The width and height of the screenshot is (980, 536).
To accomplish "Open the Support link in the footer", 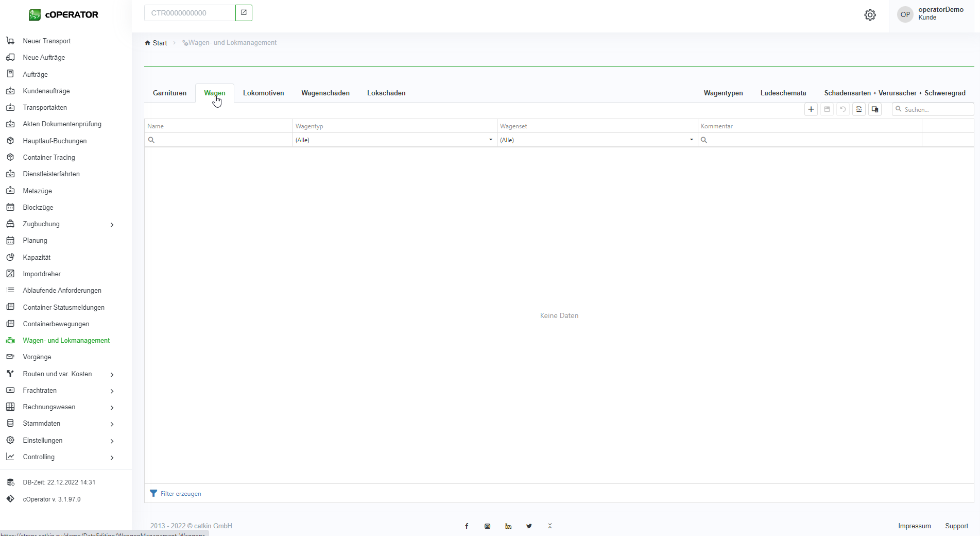I will point(956,526).
